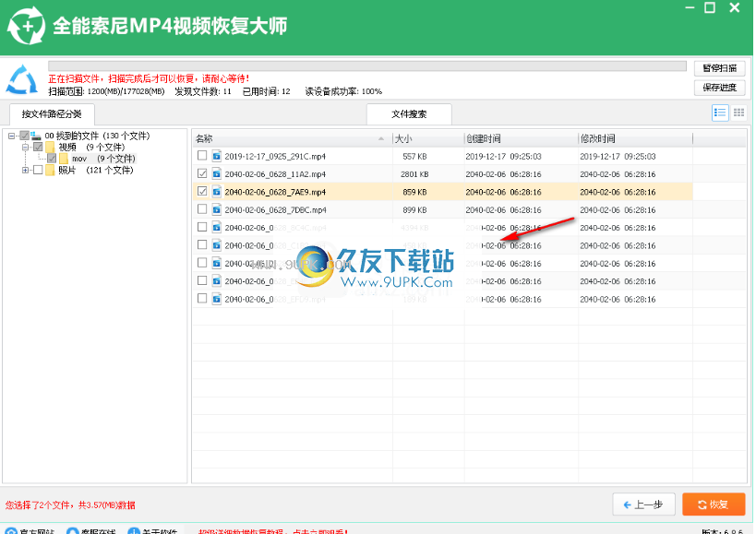Open 关于软件 icon in bottom bar
Image resolution: width=756 pixels, height=534 pixels.
134,530
